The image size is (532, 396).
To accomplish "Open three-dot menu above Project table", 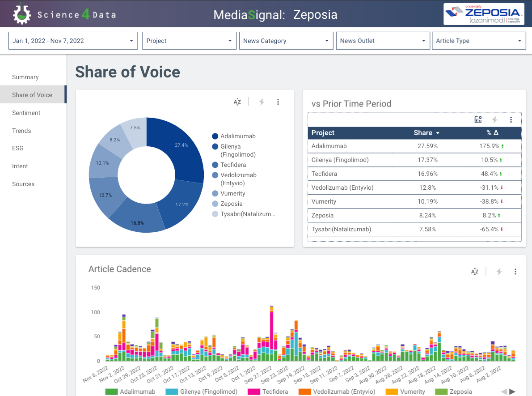I will click(x=511, y=119).
